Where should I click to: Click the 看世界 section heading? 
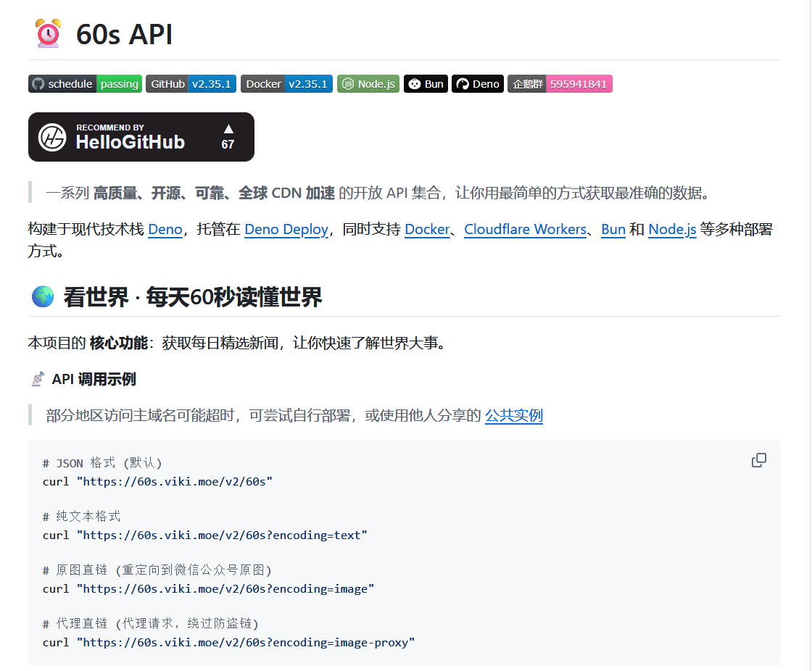192,297
